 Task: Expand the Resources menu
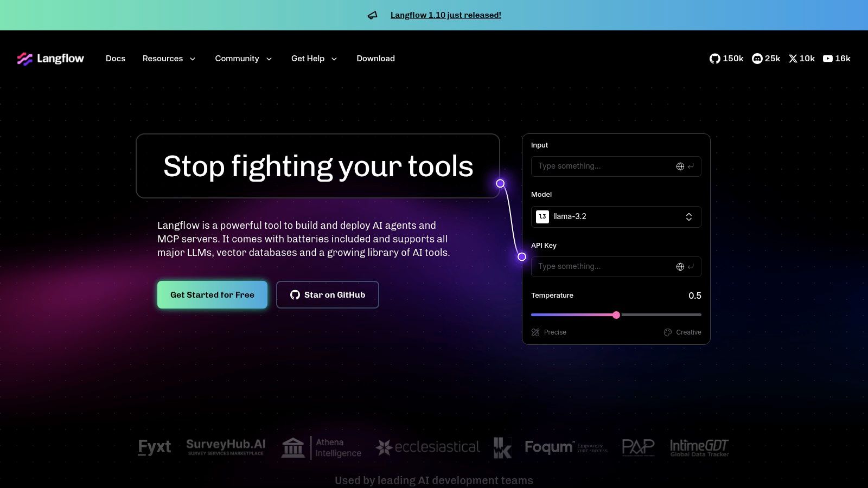tap(169, 59)
